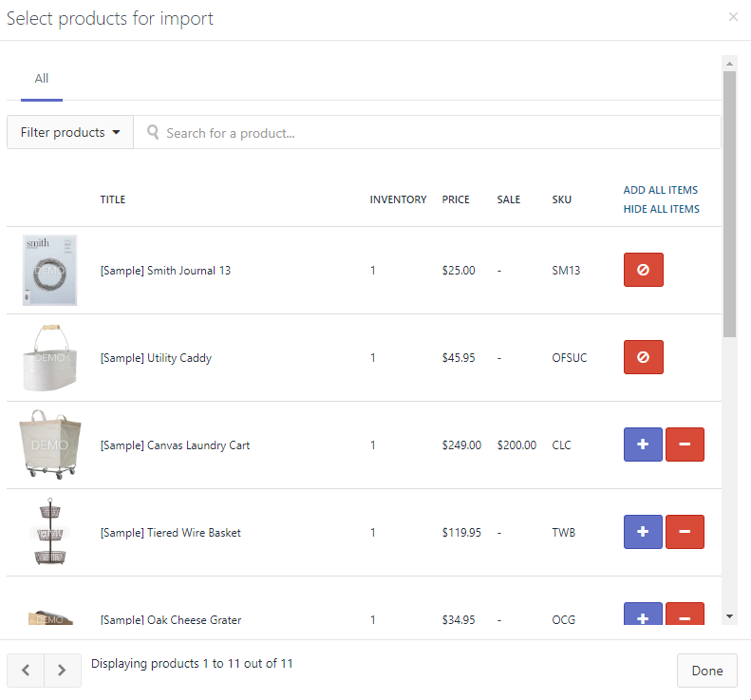Close the Select products for import dialog
Image resolution: width=751 pixels, height=700 pixels.
(x=733, y=17)
